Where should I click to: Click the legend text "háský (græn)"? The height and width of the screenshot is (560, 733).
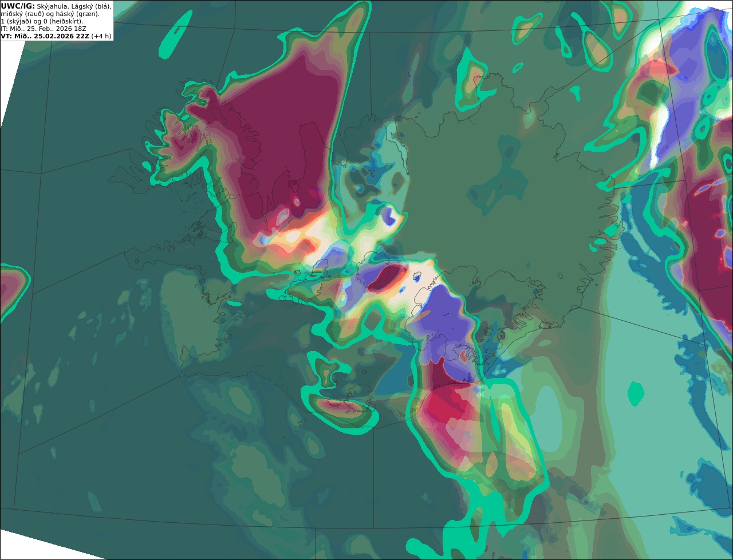(x=77, y=14)
